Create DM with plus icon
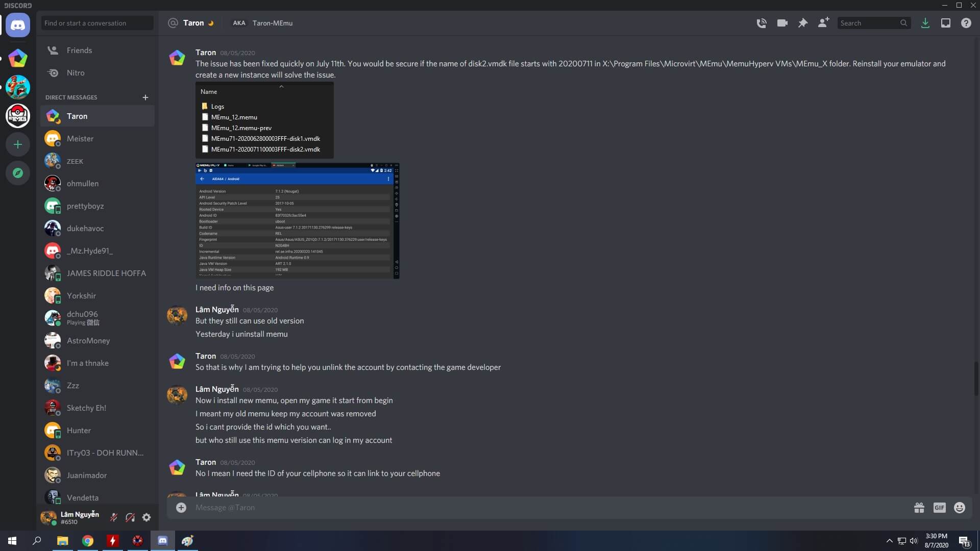Screen dimensions: 980x551 (x=145, y=97)
